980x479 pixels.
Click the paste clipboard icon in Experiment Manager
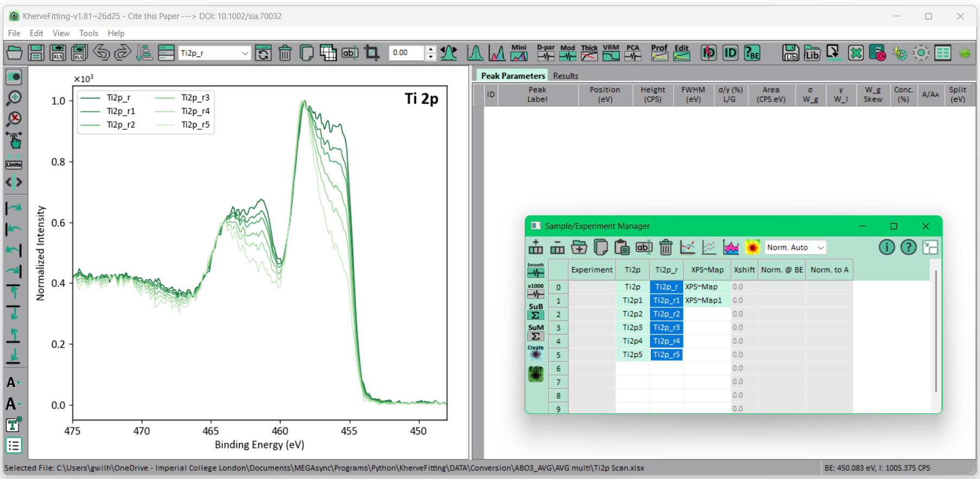(x=622, y=247)
